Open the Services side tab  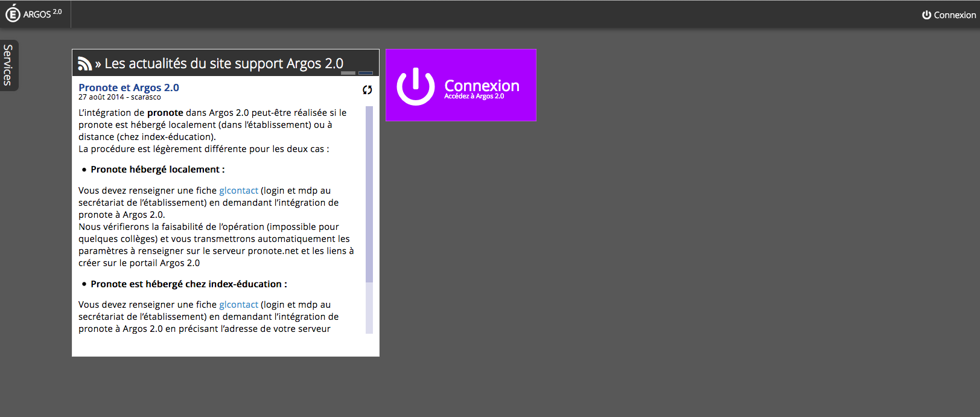(8, 65)
